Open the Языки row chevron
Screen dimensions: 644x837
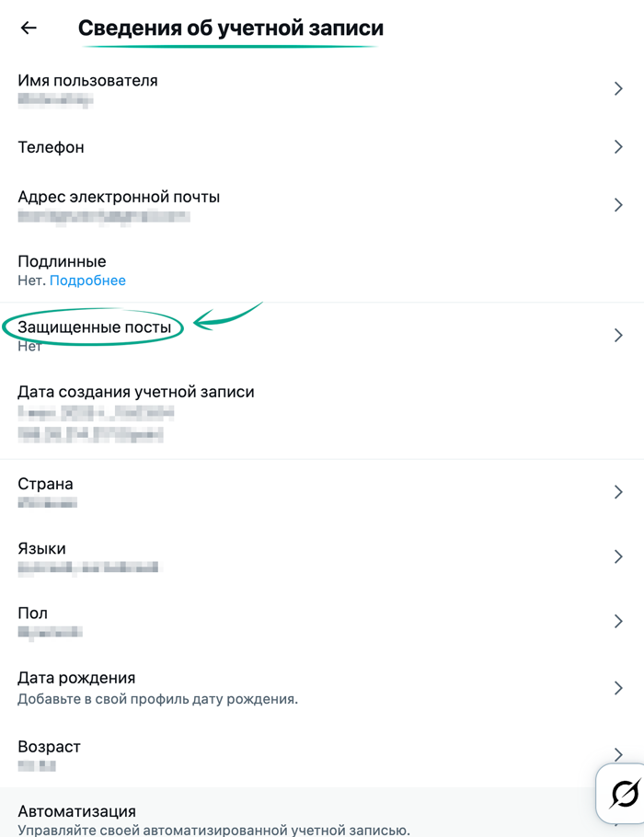click(618, 556)
